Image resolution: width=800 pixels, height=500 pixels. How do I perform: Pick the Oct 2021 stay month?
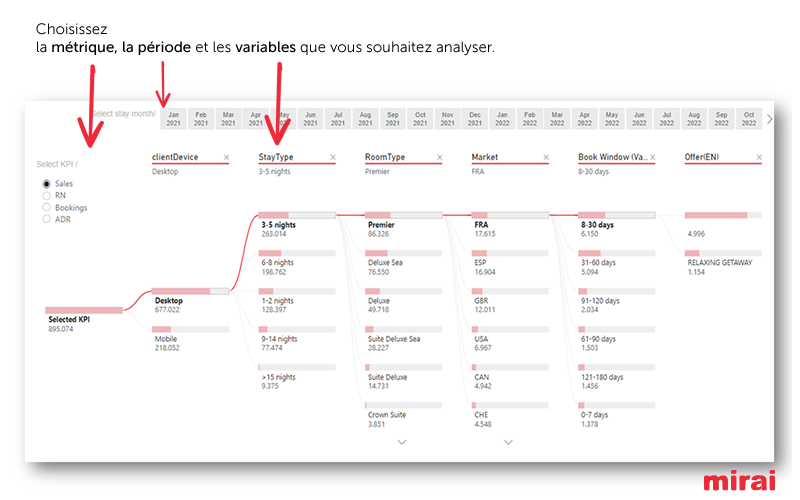[x=420, y=119]
